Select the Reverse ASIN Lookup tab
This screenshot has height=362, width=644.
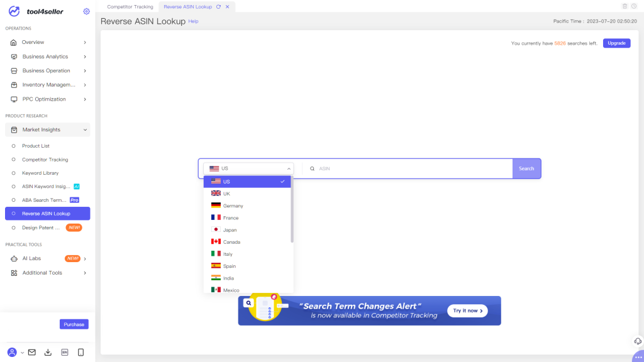[187, 6]
